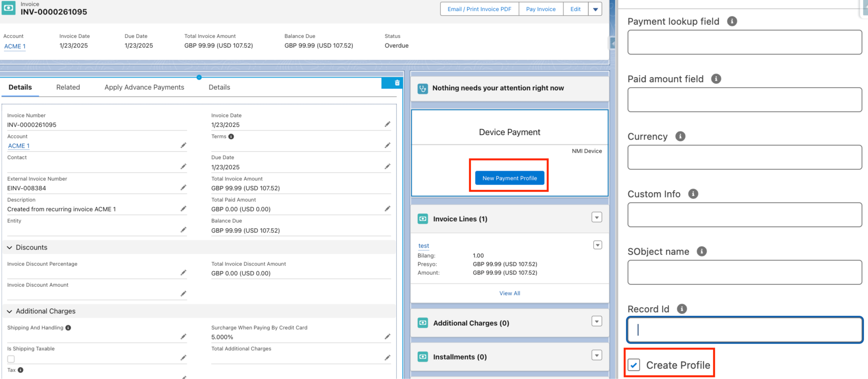Click the Currency input field

click(x=744, y=157)
